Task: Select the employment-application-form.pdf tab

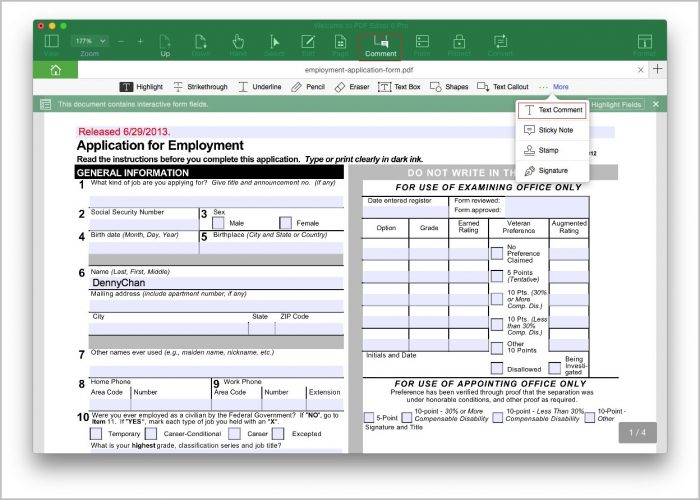Action: point(358,70)
